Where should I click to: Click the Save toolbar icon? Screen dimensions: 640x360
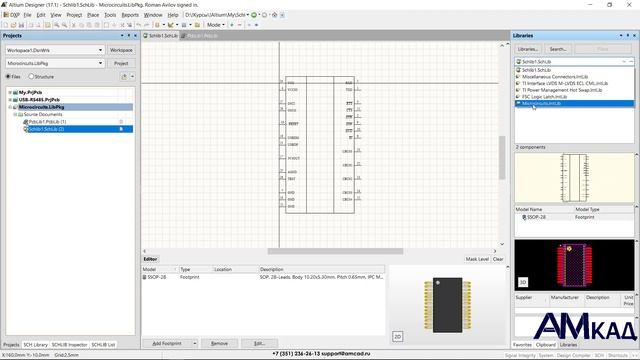[x=21, y=25]
